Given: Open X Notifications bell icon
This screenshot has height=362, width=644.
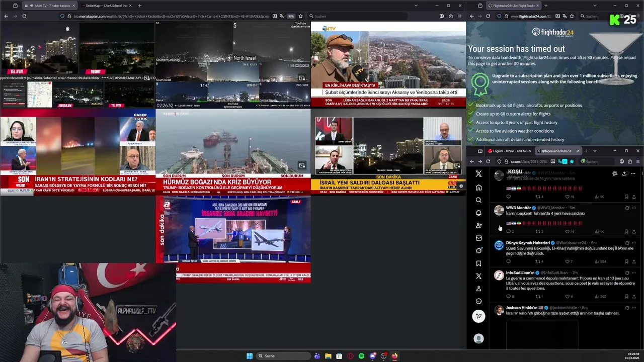Looking at the screenshot, I should point(478,213).
